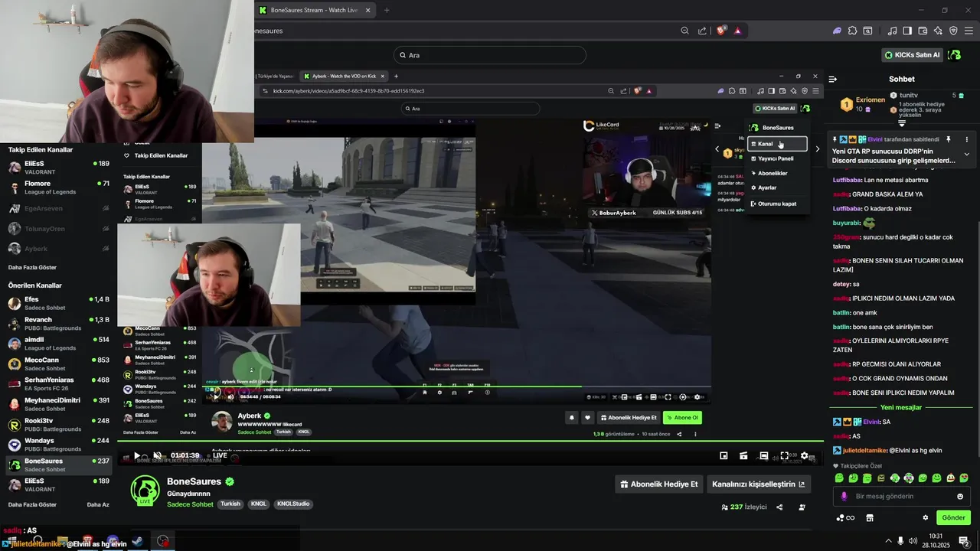
Task: Enter fullscreen on the outer player
Action: [x=784, y=455]
